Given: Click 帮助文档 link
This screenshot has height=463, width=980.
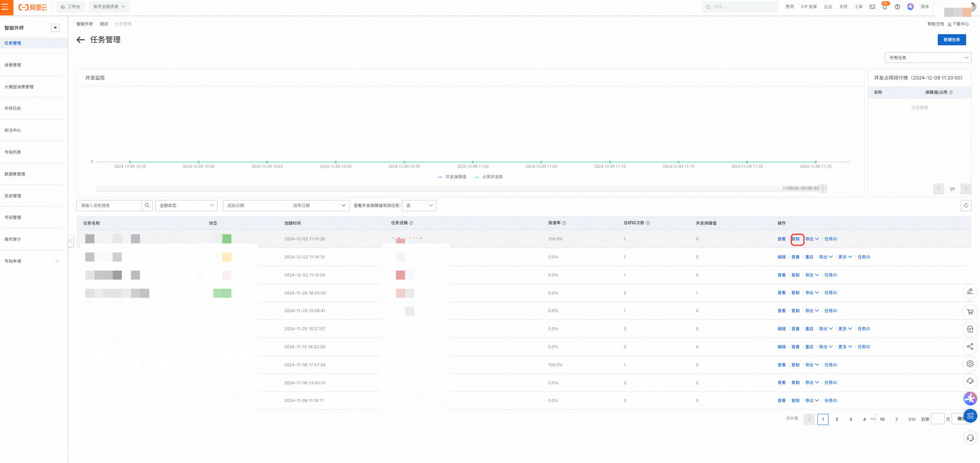Looking at the screenshot, I should tap(935, 24).
